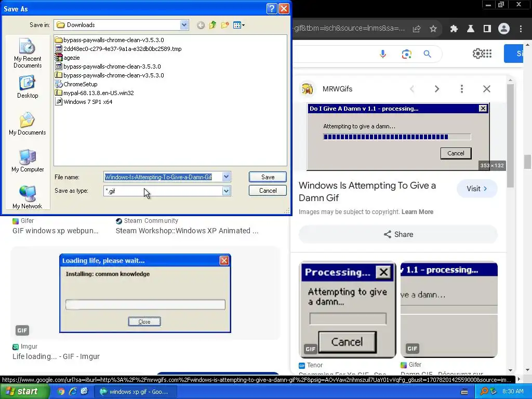The width and height of the screenshot is (532, 399).
Task: Click voice search microphone in Google search
Action: pyautogui.click(x=383, y=54)
